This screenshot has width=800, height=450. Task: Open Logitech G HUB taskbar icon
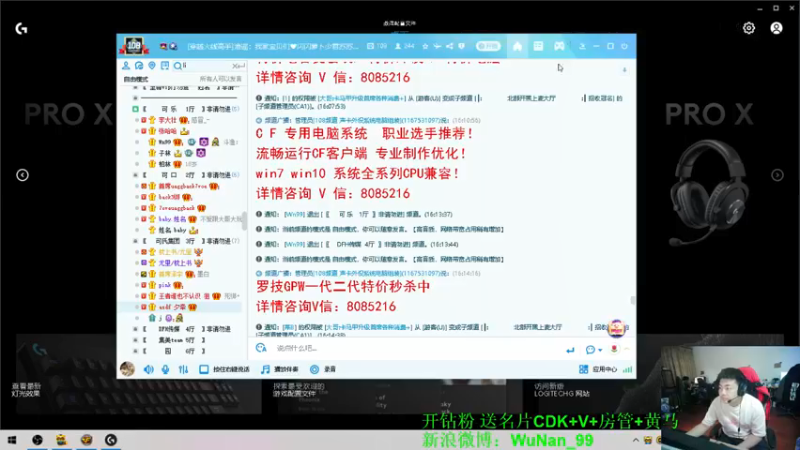[111, 440]
